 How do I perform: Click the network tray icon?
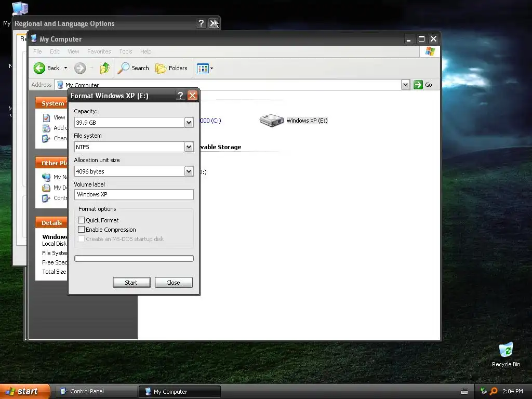[x=484, y=391]
